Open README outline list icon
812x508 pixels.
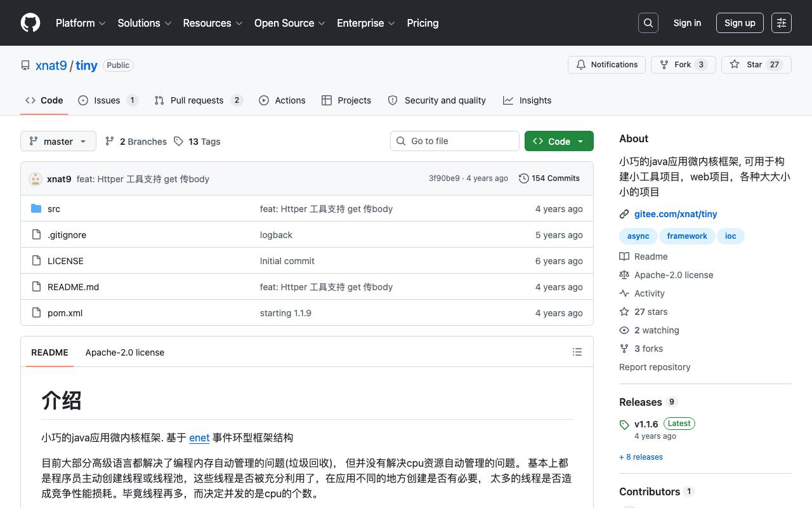[x=577, y=352]
